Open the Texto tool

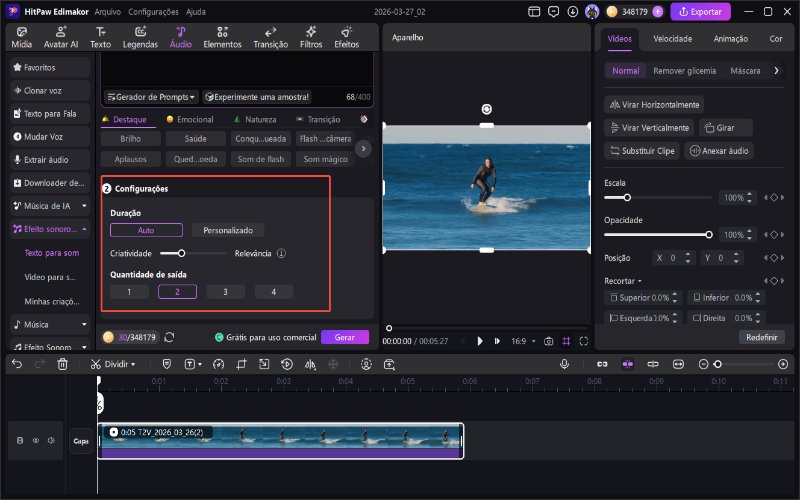click(x=101, y=38)
